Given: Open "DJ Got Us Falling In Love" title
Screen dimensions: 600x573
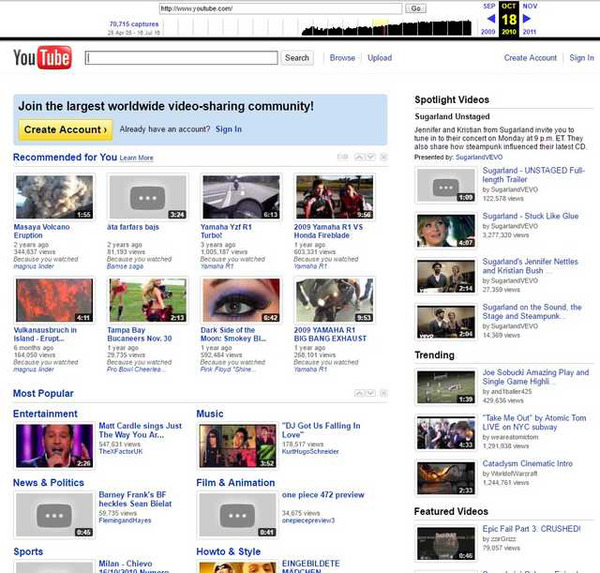Looking at the screenshot, I should (321, 430).
